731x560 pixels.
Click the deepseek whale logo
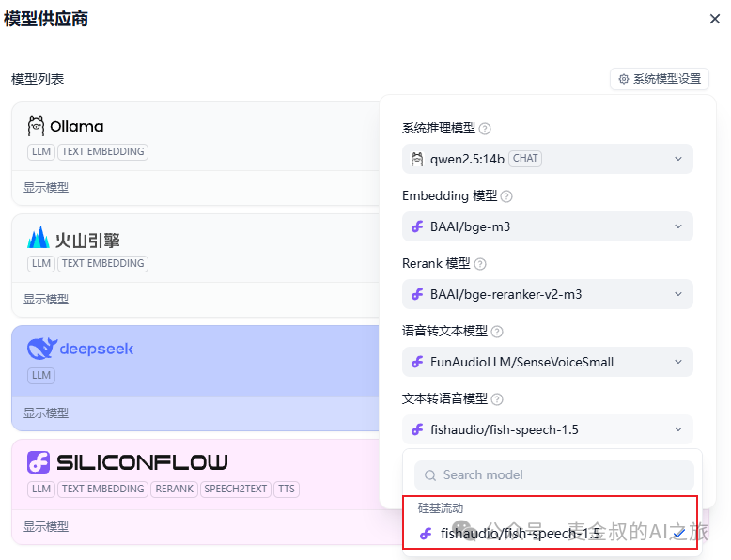(x=42, y=349)
